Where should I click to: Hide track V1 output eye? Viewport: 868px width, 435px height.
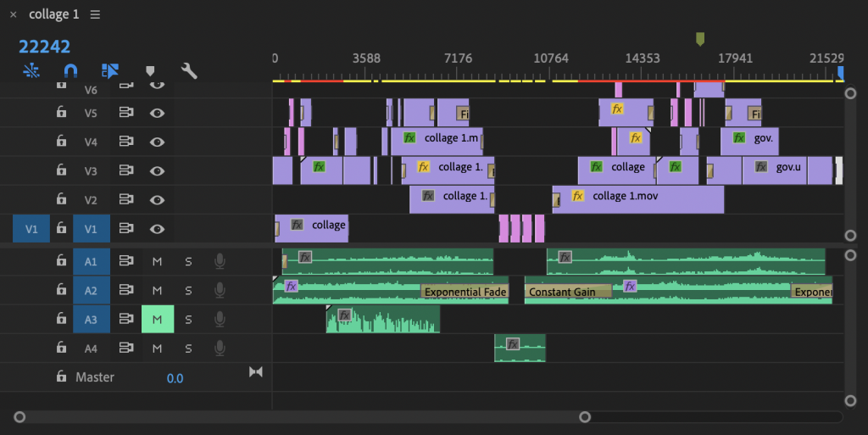pyautogui.click(x=157, y=229)
